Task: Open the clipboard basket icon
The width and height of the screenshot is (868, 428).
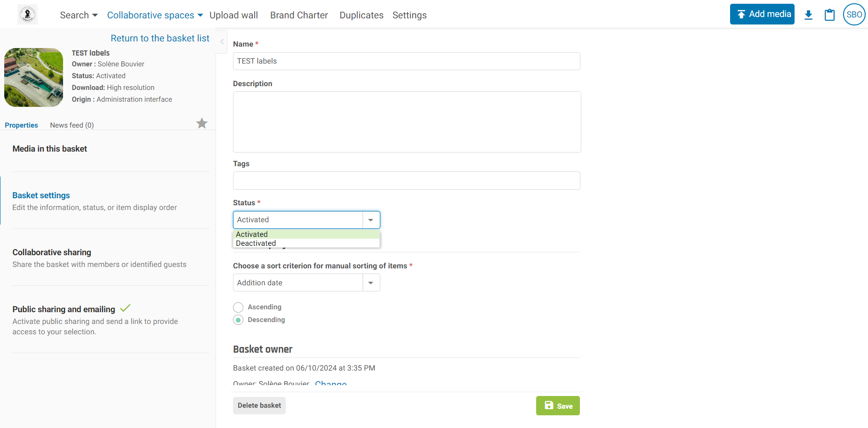Action: pos(829,15)
